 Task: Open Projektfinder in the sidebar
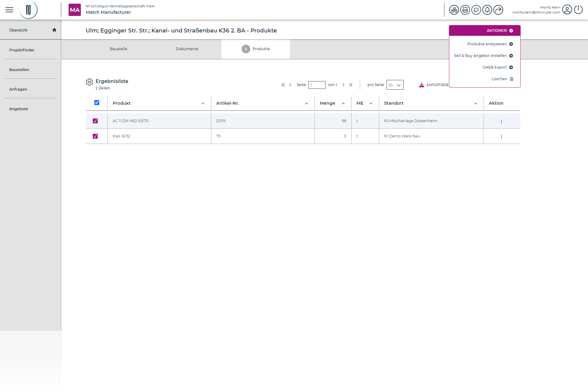click(22, 50)
